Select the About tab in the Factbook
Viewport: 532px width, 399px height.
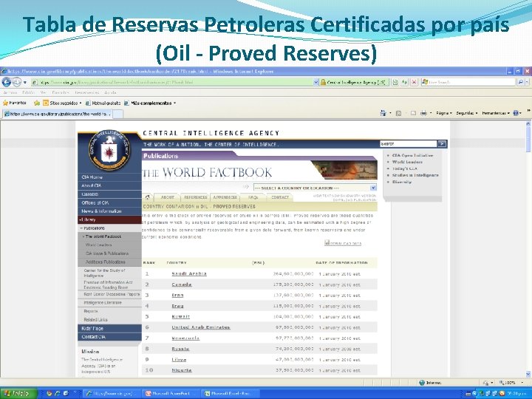tap(167, 197)
